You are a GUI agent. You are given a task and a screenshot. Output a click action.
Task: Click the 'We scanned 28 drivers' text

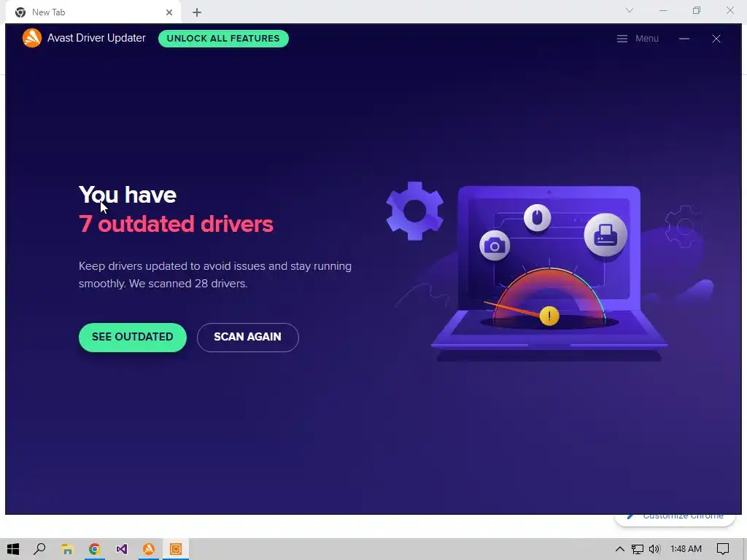[x=187, y=284]
